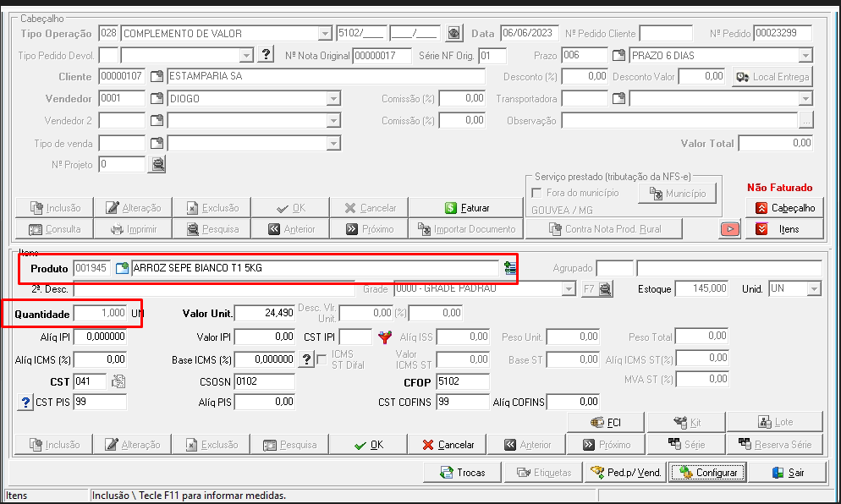Click Consulta button
The width and height of the screenshot is (841, 504).
[54, 229]
